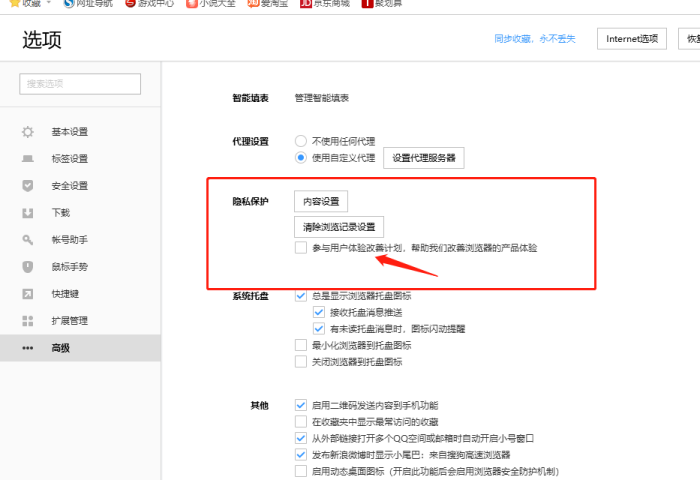This screenshot has width=700, height=480.
Task: Click the 设置代理服务器 button
Action: [423, 158]
